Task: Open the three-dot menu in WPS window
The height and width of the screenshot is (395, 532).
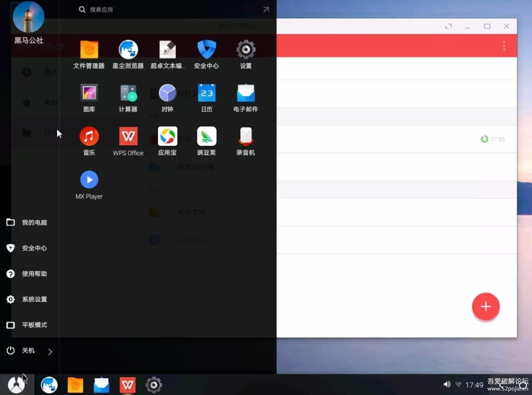Action: point(504,46)
